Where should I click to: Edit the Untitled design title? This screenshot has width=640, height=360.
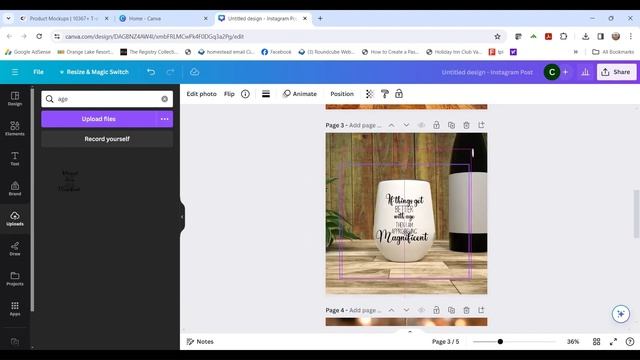[487, 72]
